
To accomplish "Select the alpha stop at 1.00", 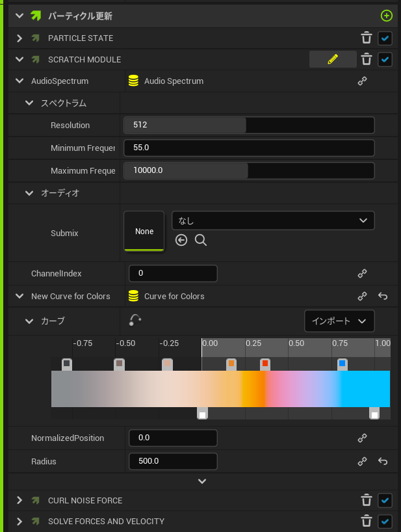I will pos(374,414).
